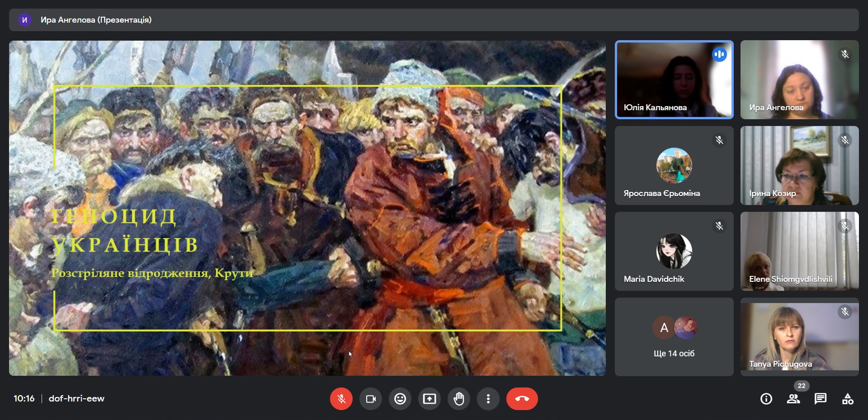Image resolution: width=868 pixels, height=420 pixels.
Task: Click the muted mic icon on Elene Shiomgvdlishvili's tile
Action: tap(845, 226)
